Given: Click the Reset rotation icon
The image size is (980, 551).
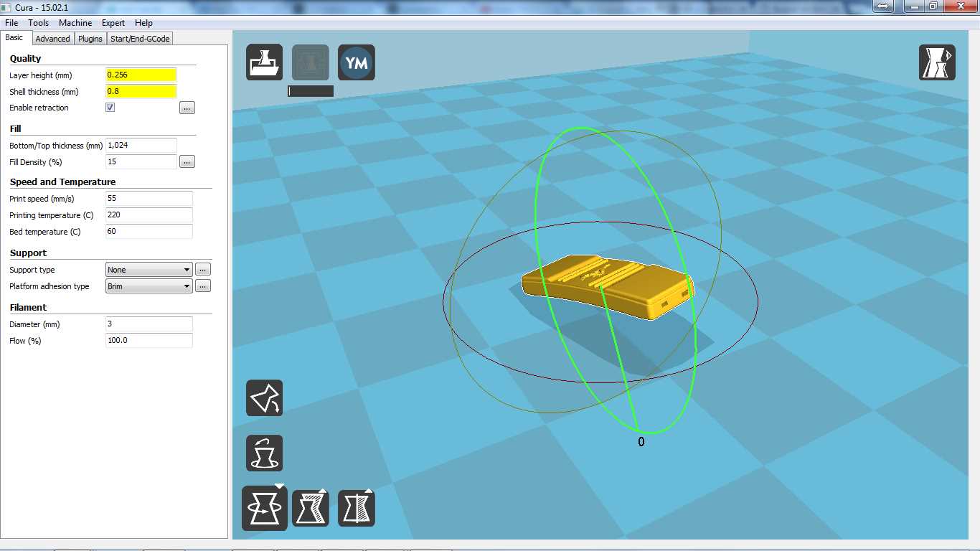Looking at the screenshot, I should pos(264,453).
